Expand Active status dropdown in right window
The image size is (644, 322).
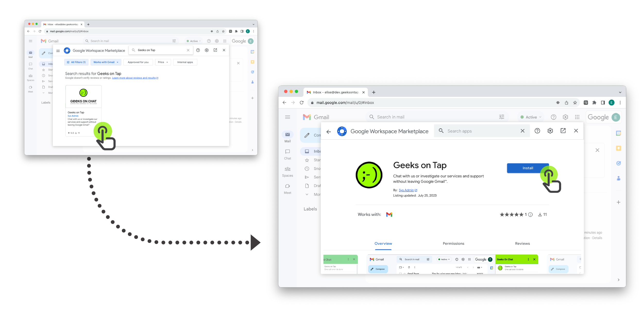[531, 117]
